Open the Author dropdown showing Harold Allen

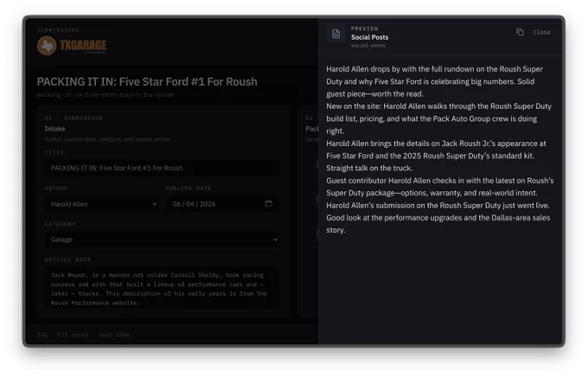[102, 204]
